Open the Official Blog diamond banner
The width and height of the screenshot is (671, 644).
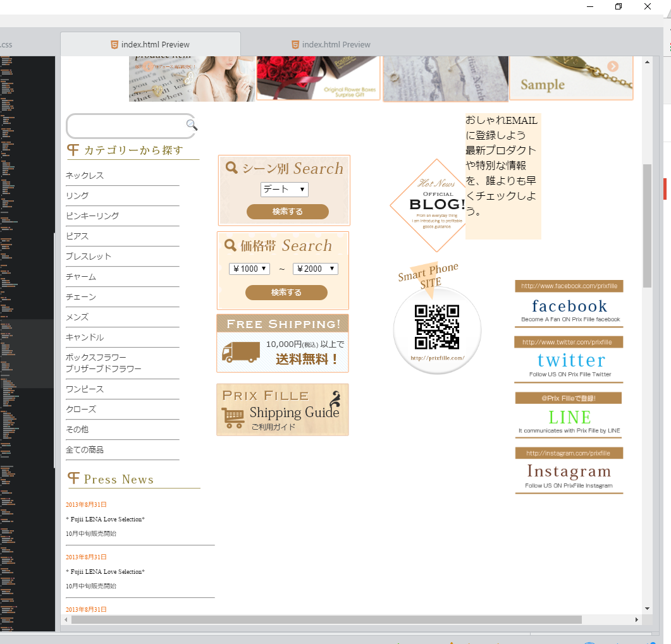pyautogui.click(x=434, y=205)
